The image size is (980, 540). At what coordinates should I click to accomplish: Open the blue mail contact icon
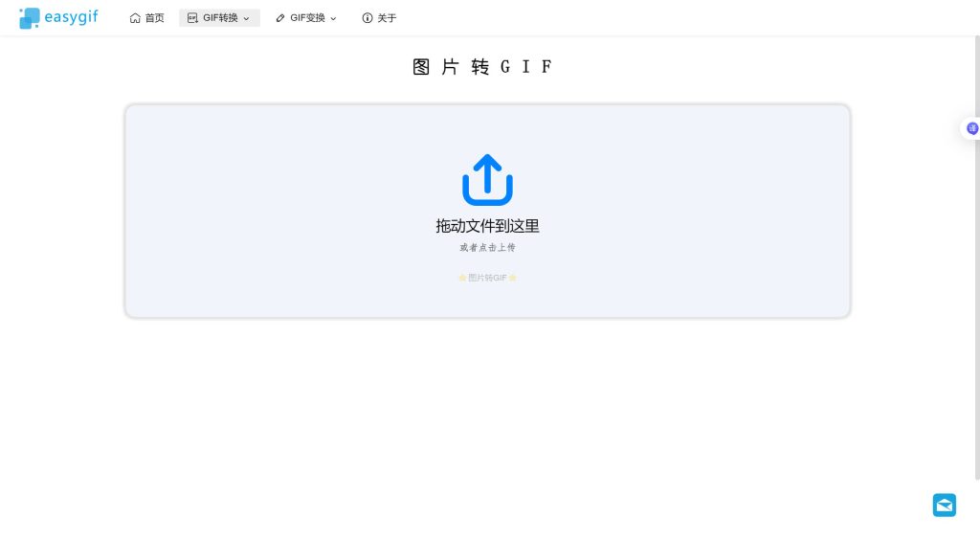click(945, 506)
